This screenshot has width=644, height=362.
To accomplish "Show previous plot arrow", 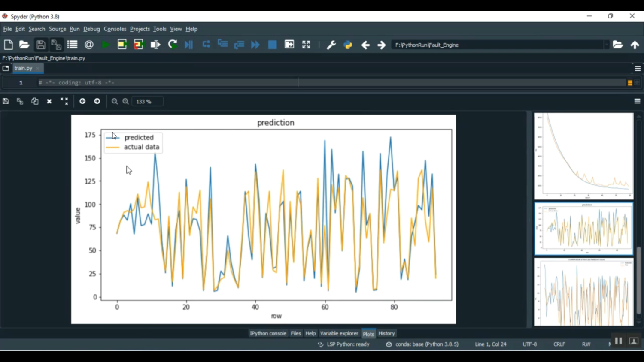I will point(82,101).
